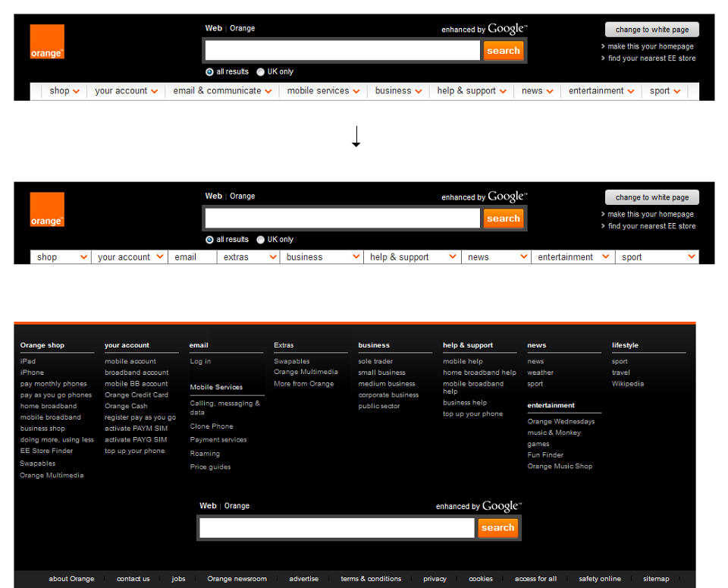
Task: Open 'Orange newsroom' in bottom footer bar
Action: (237, 579)
